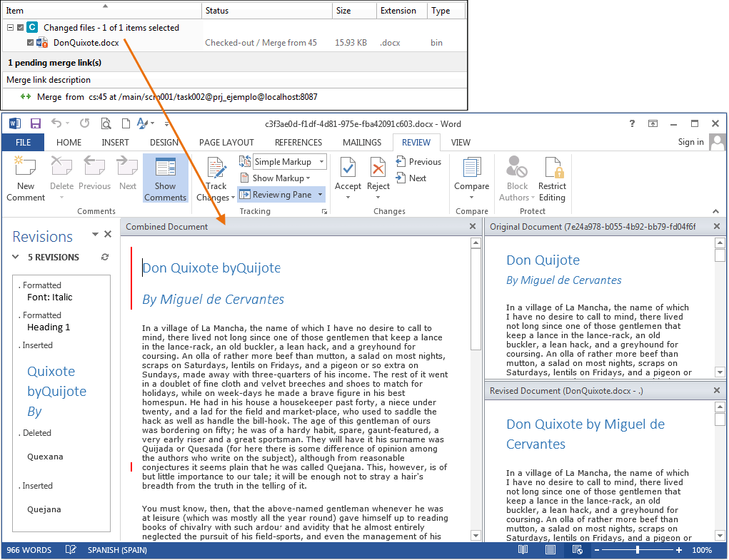Toggle Show Comments button
The image size is (729, 560).
point(165,178)
